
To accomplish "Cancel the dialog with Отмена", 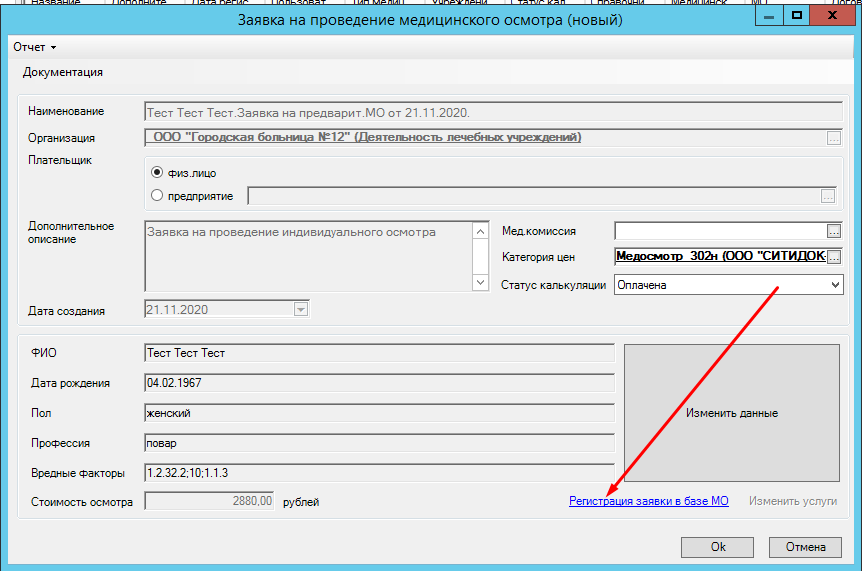I will point(805,547).
